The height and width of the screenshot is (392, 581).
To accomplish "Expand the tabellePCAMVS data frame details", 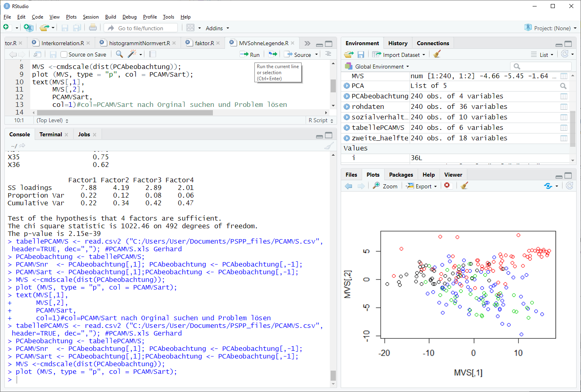I will [x=347, y=128].
